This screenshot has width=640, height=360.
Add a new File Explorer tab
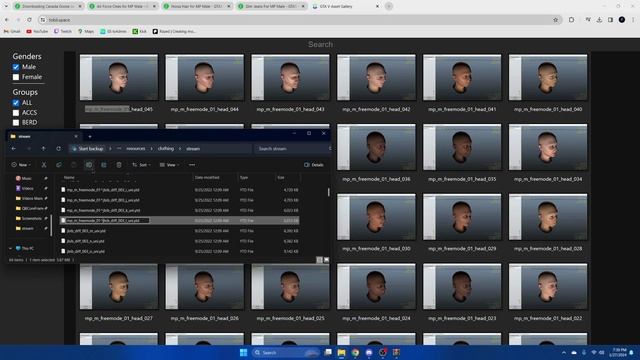pos(90,136)
